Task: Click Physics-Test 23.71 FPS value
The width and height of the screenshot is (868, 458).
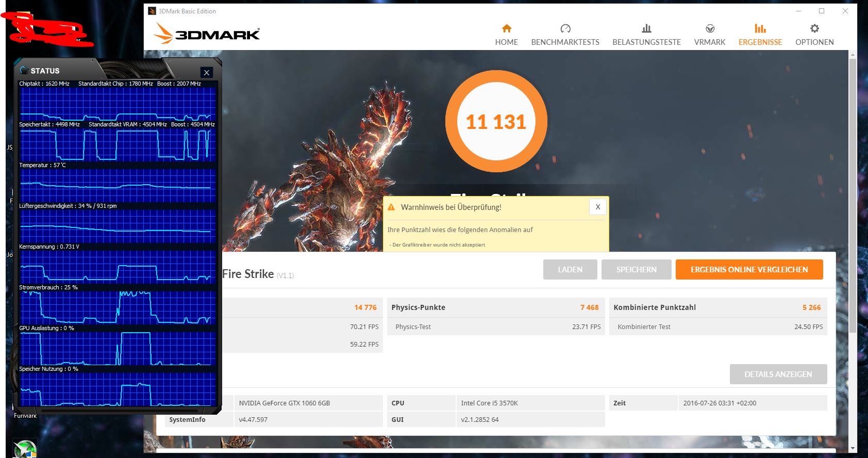Action: pos(586,326)
